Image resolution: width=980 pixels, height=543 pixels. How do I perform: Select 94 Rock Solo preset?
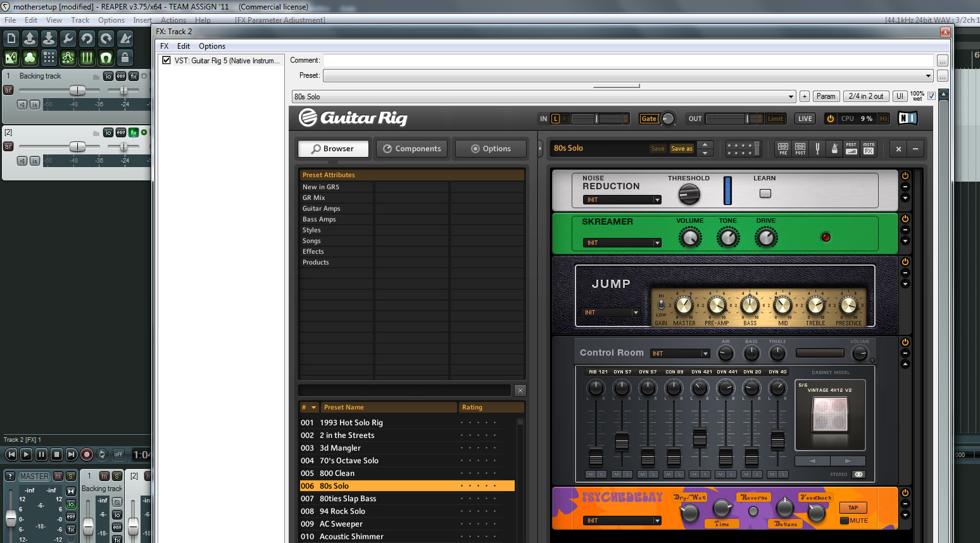pos(407,511)
